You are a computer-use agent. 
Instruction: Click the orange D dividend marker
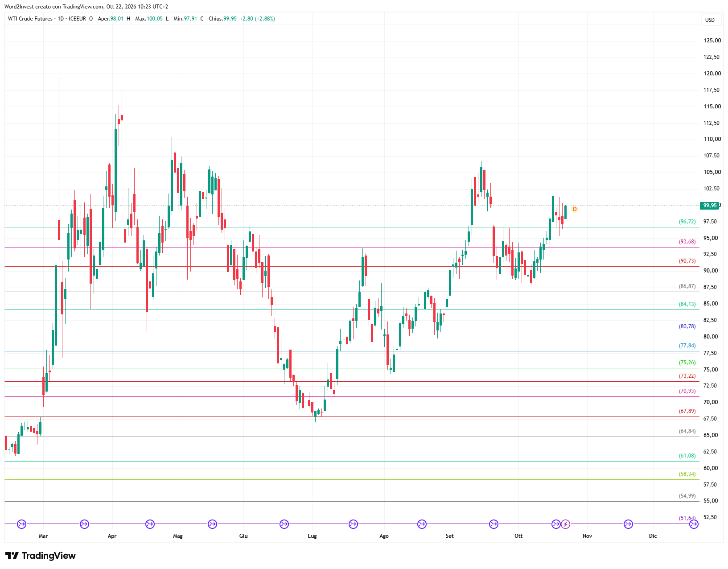coord(575,209)
